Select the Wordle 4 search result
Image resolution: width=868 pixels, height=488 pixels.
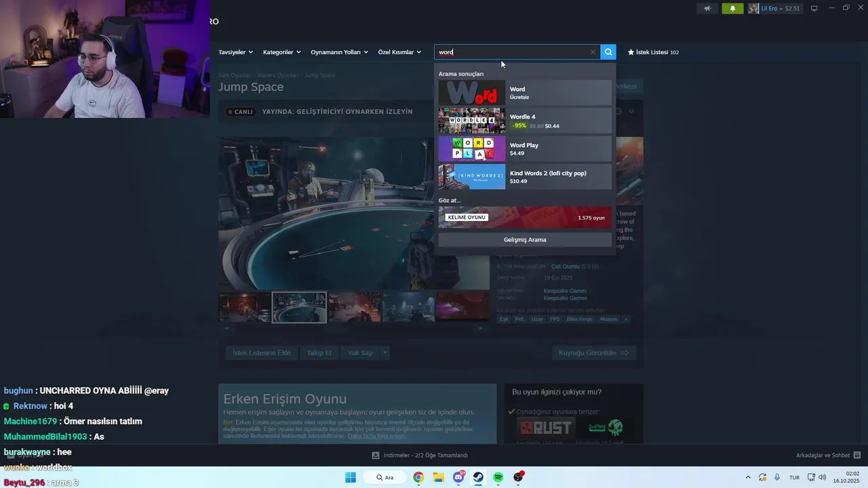point(525,121)
